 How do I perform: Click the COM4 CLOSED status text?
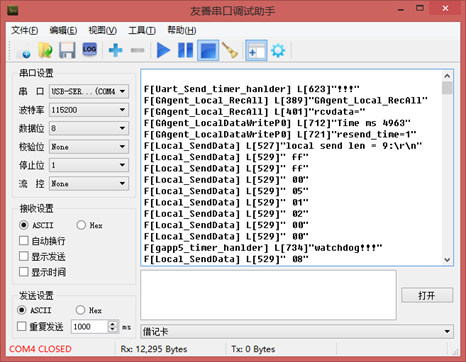coord(40,349)
